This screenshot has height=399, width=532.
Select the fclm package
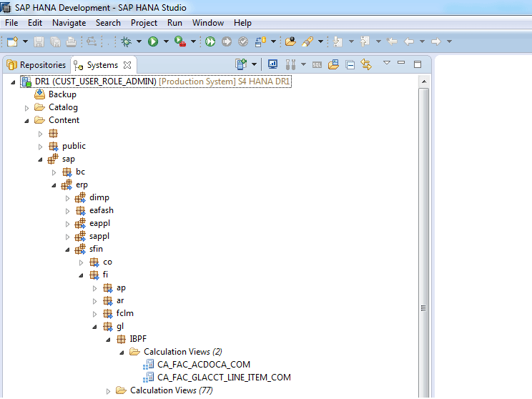pyautogui.click(x=125, y=313)
